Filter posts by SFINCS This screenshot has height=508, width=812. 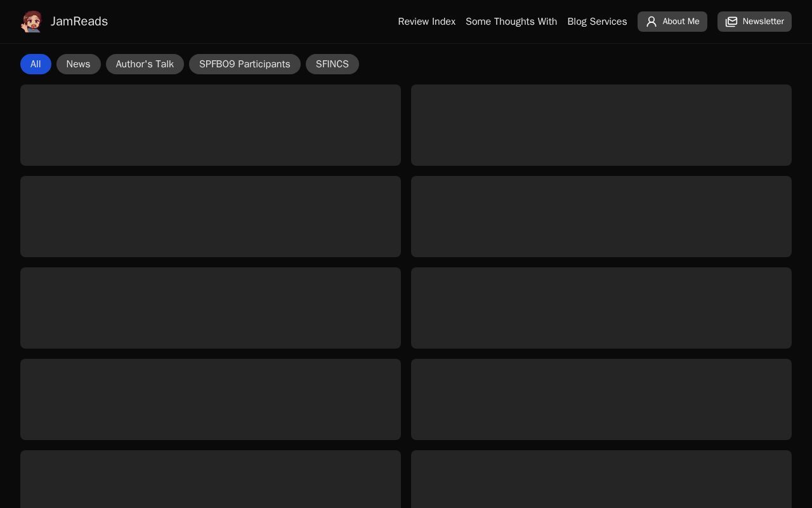click(332, 64)
